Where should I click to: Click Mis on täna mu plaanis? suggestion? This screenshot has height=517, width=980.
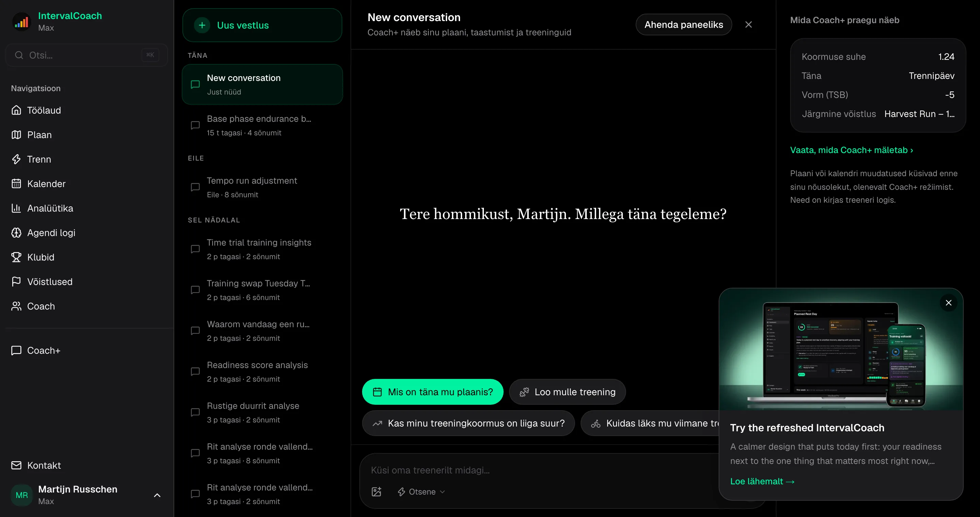tap(432, 391)
